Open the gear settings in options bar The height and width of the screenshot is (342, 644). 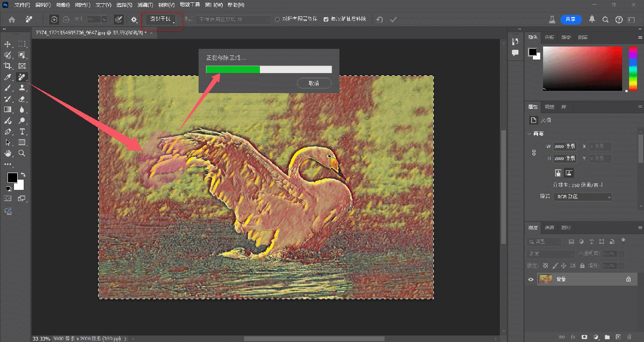click(x=134, y=20)
